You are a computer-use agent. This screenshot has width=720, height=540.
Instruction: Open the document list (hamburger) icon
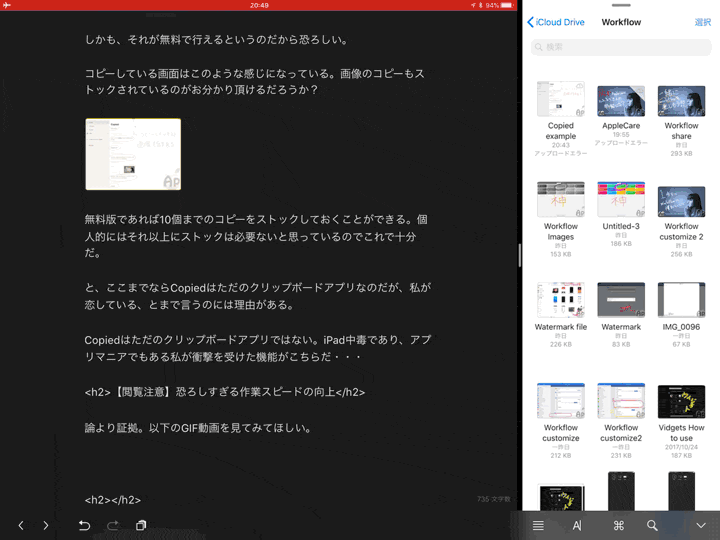pos(538,525)
